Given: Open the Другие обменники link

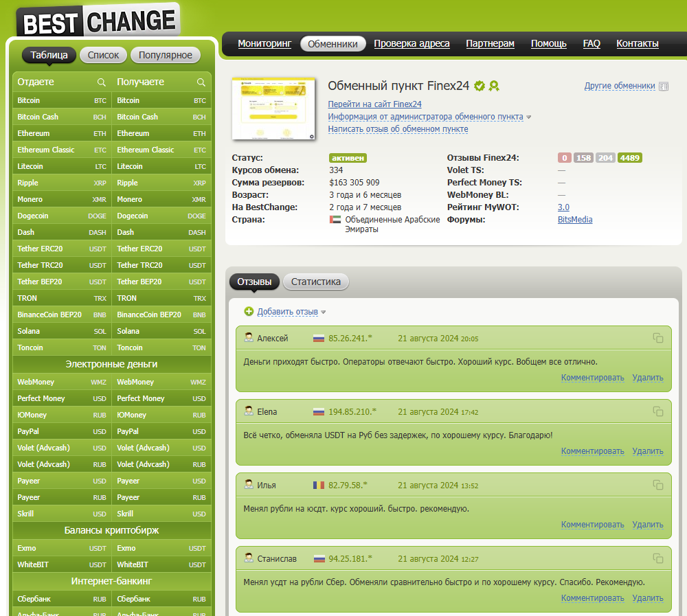Looking at the screenshot, I should tap(620, 86).
